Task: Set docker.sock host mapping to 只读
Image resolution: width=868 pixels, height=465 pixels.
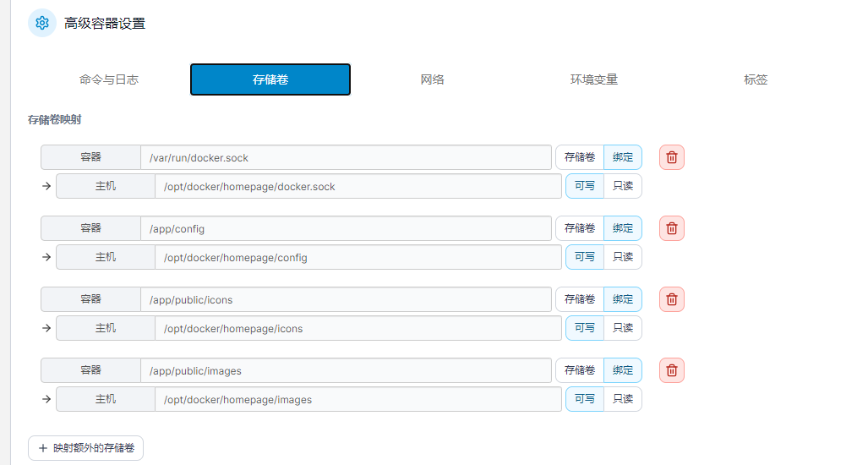Action: [623, 186]
